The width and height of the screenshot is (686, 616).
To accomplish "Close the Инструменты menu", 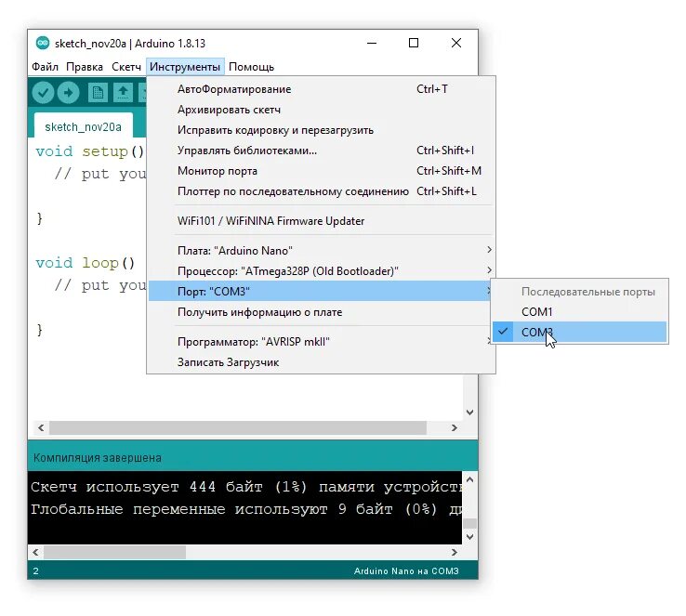I will [x=185, y=67].
